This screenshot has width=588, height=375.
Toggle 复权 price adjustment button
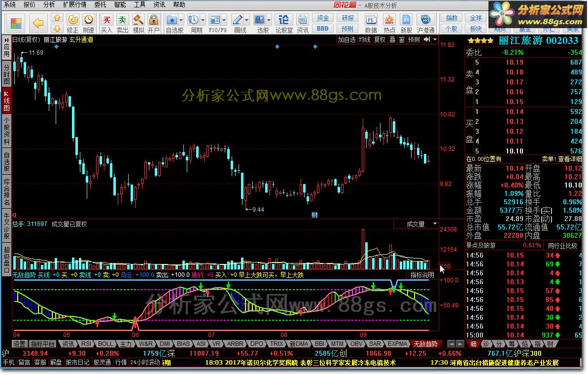coord(380,39)
